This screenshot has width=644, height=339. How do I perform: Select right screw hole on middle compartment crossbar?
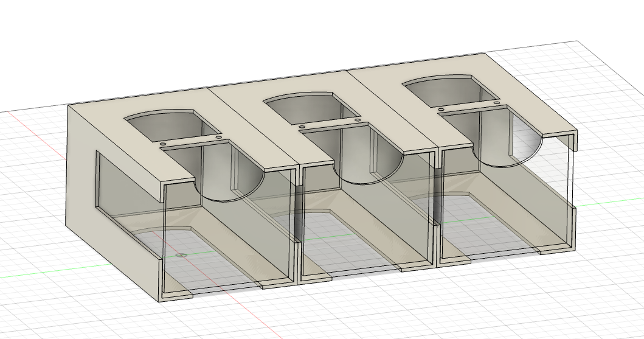357,120
